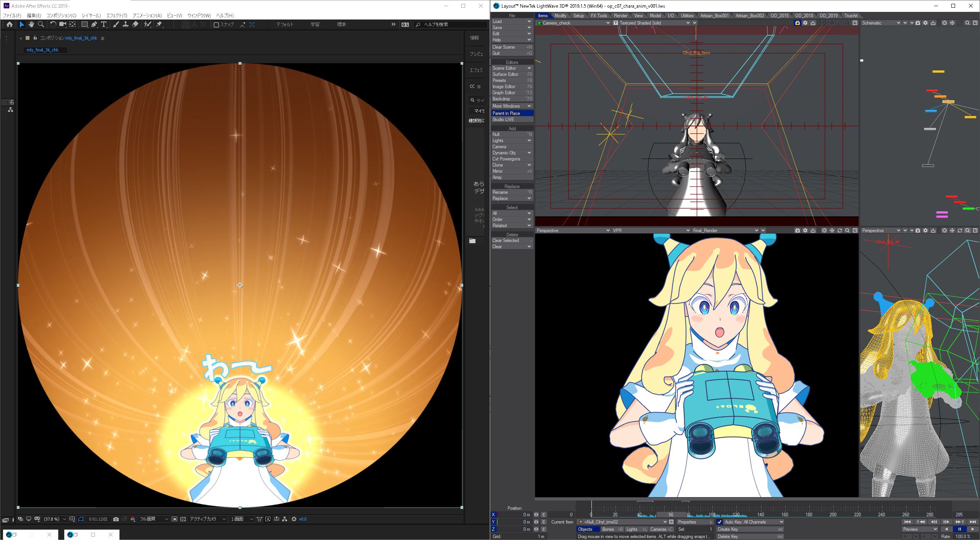Switch to the Modify tab in LightWave
Viewport: 980px width, 540px height.
pyautogui.click(x=560, y=16)
